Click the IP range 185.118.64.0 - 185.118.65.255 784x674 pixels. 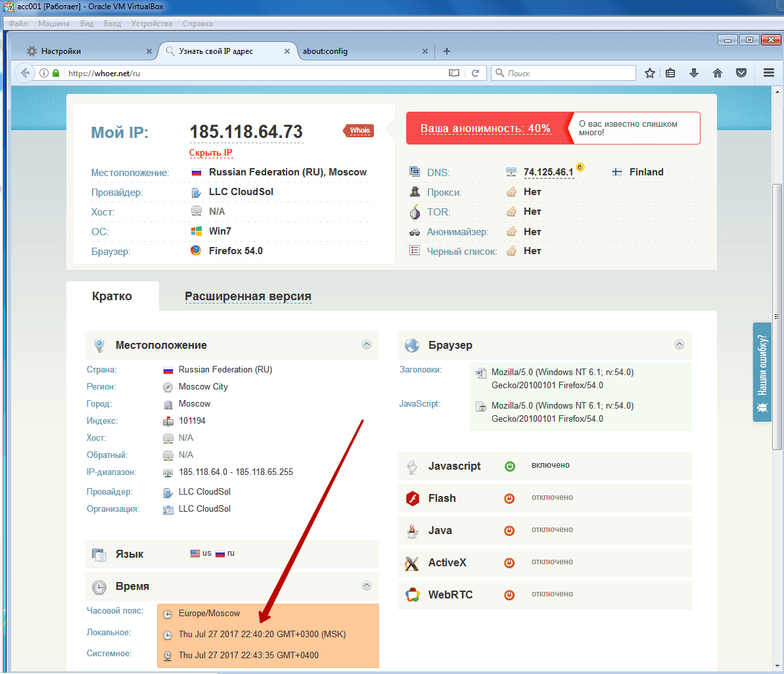tap(236, 472)
